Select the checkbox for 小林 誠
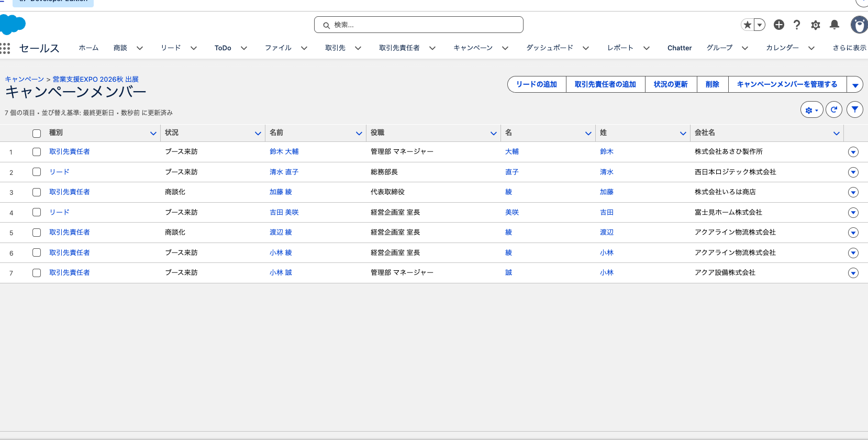Image resolution: width=868 pixels, height=440 pixels. [x=37, y=273]
